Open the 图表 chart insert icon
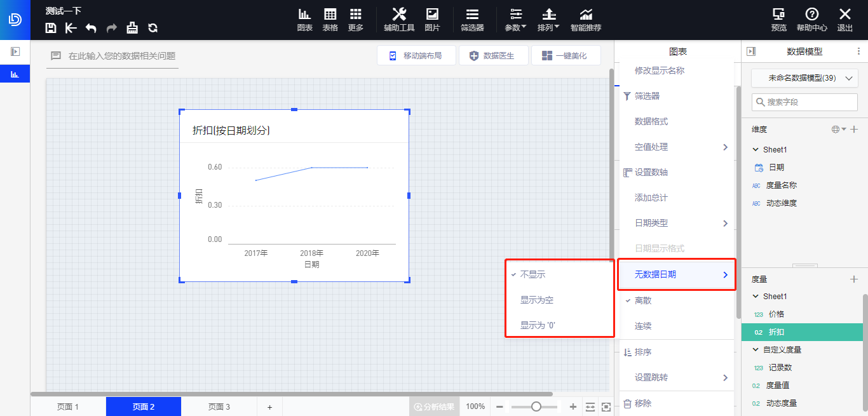The image size is (868, 416). [304, 19]
